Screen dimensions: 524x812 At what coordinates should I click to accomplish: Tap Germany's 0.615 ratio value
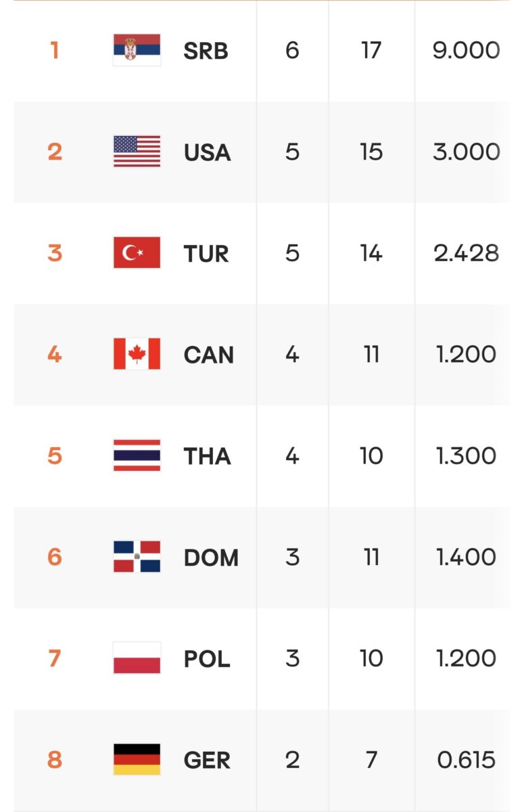466,761
